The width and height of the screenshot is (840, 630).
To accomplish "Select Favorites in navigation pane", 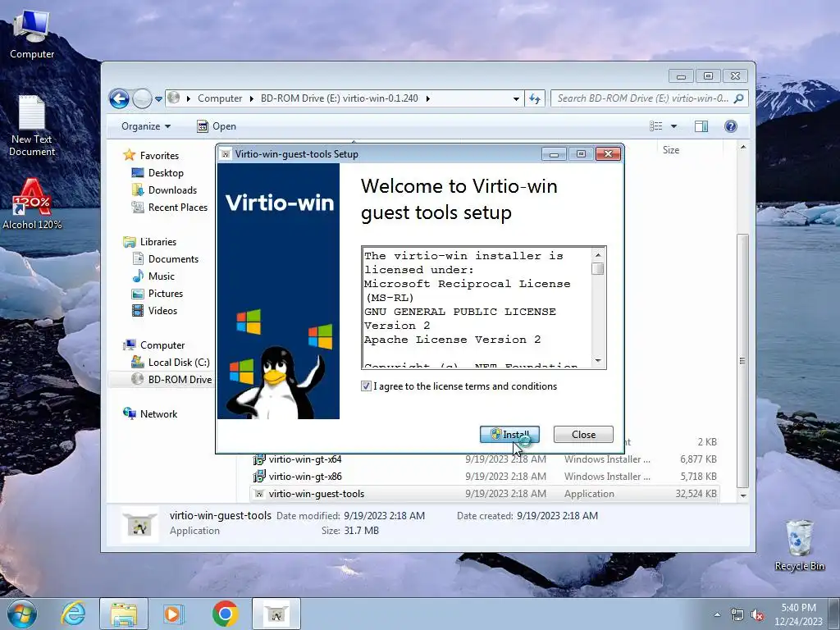I will coord(159,156).
